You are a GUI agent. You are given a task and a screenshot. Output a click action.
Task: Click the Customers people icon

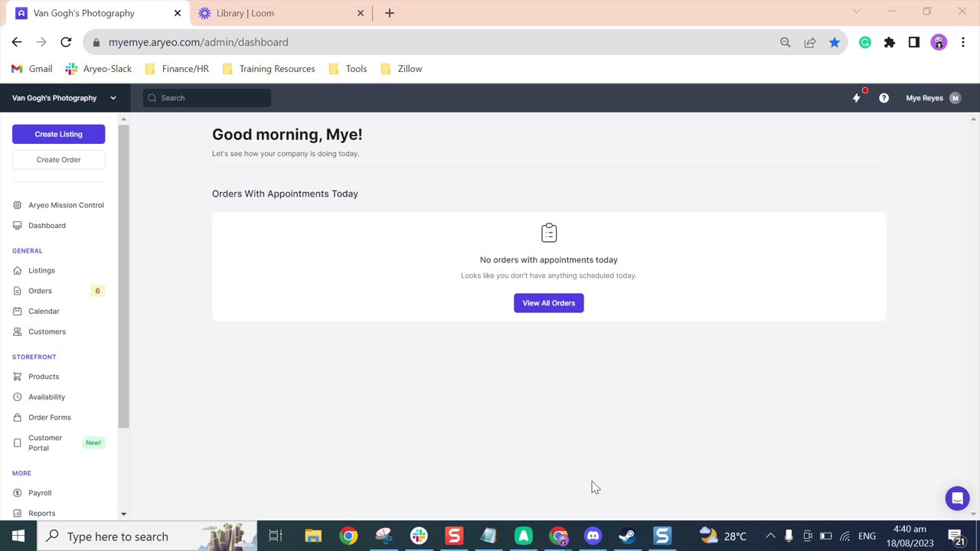(18, 331)
